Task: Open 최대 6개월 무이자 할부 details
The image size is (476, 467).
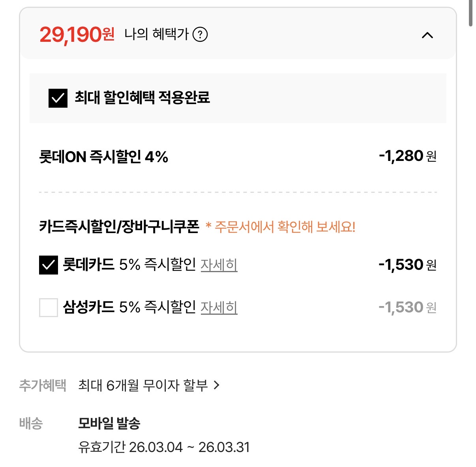Action: 143,385
